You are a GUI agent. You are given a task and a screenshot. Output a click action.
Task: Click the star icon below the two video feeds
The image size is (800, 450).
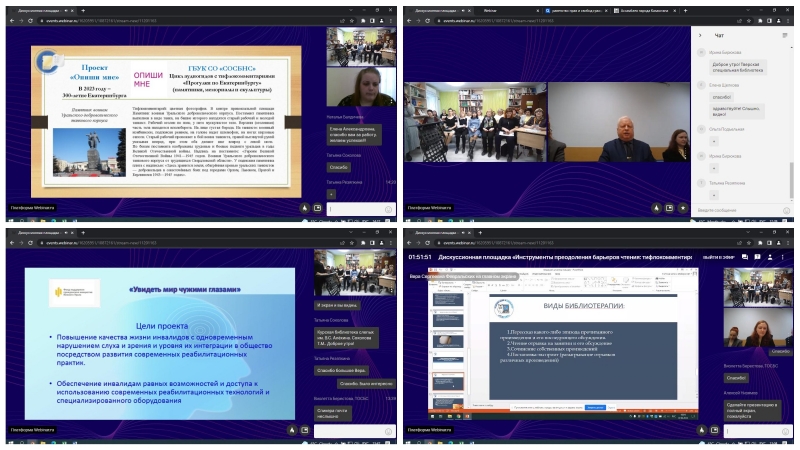coord(682,209)
